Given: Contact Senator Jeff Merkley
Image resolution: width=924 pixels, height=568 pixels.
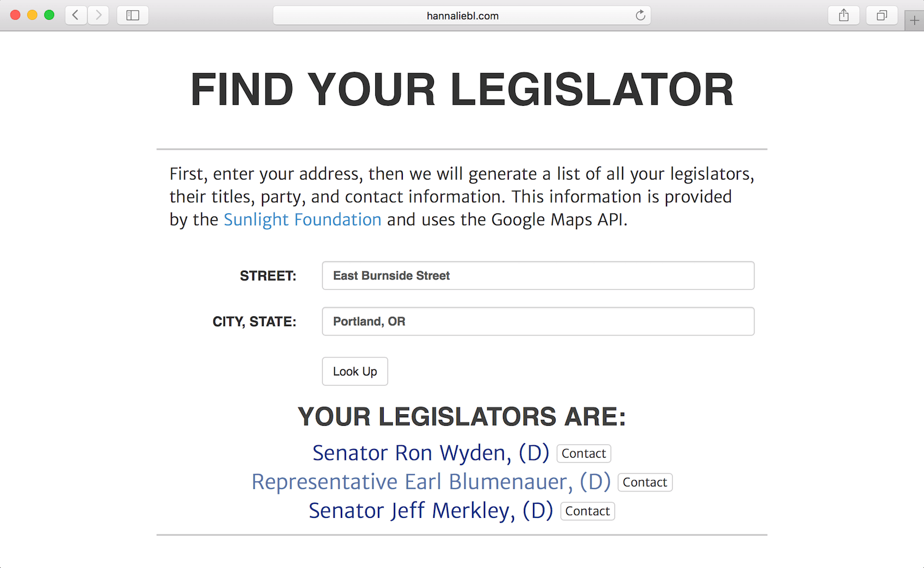Looking at the screenshot, I should click(588, 511).
